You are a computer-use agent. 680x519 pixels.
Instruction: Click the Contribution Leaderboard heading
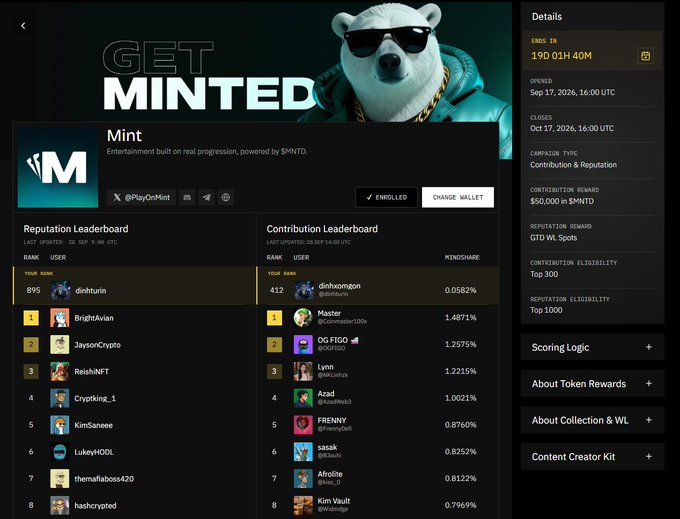pyautogui.click(x=322, y=229)
